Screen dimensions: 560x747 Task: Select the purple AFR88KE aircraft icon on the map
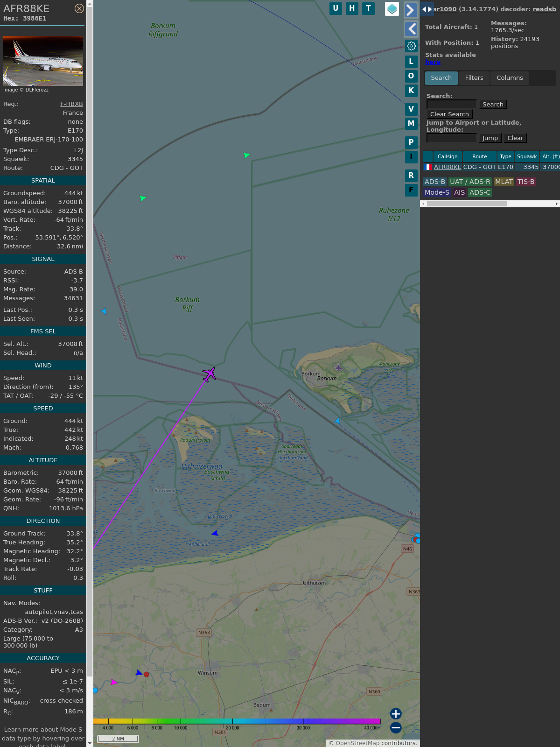point(210,374)
